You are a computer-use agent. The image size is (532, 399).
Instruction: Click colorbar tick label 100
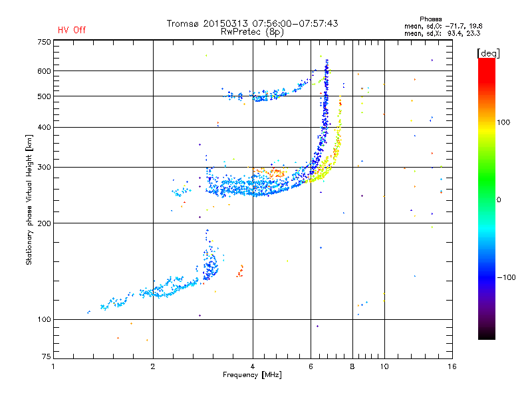pos(503,122)
